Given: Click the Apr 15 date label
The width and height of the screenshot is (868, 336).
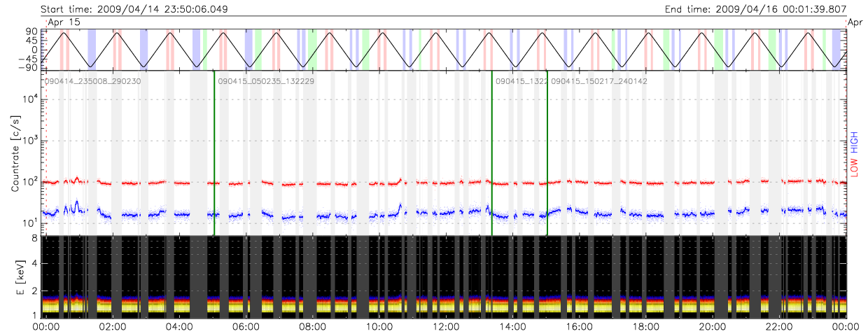Looking at the screenshot, I should [x=64, y=22].
